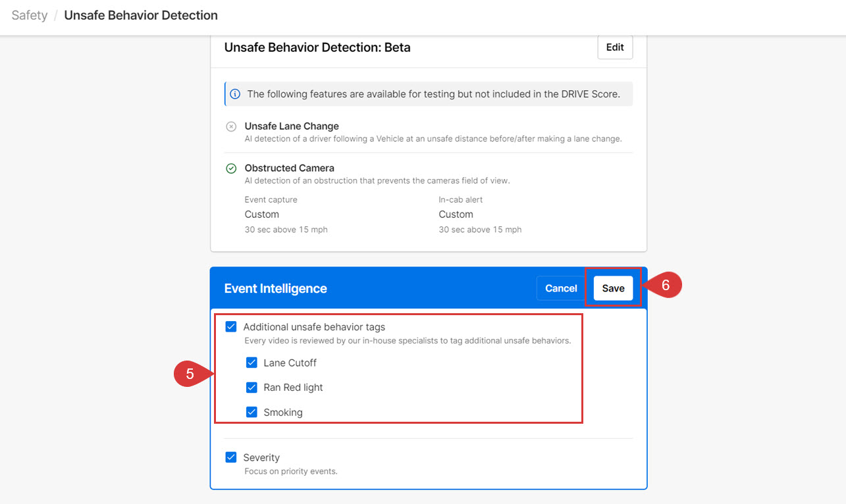Viewport: 846px width, 504px height.
Task: Save the Event Intelligence settings
Action: 613,288
